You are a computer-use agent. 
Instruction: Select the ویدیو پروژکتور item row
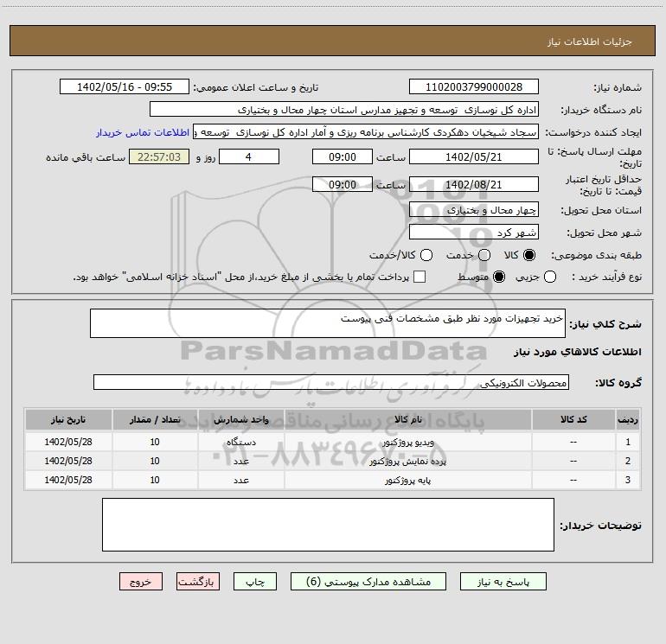click(333, 442)
